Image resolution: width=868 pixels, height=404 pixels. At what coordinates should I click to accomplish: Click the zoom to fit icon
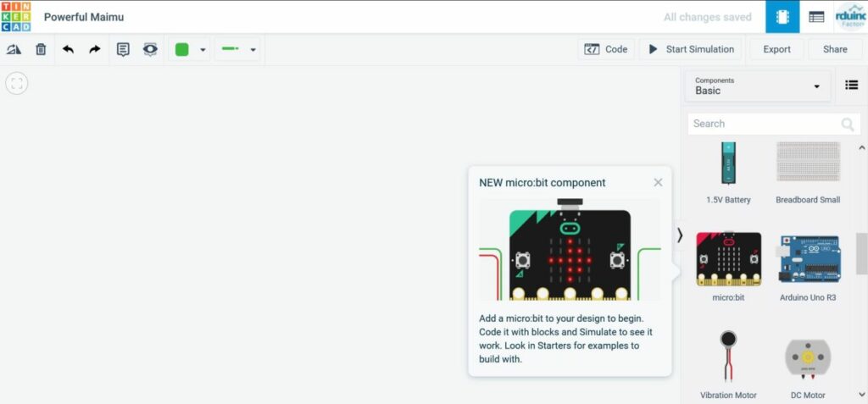point(17,83)
